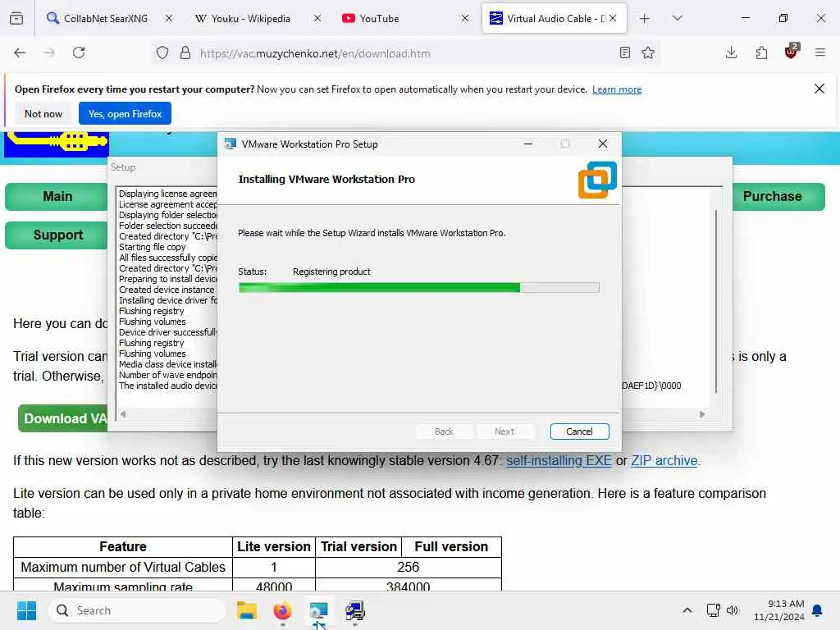Click the VMware setup title bar icon
The width and height of the screenshot is (840, 630).
(231, 144)
